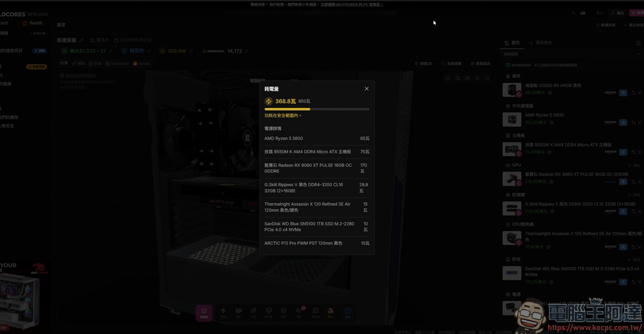644x334 pixels.
Task: Select the AMD Ryzen 5 5600 power row
Action: point(317,139)
